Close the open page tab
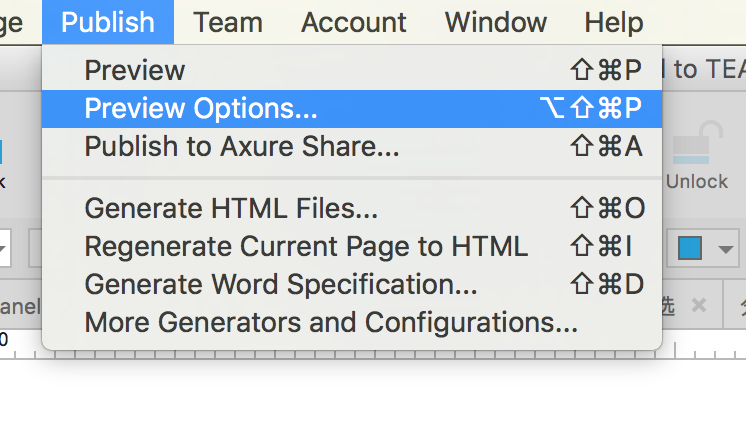 698,305
